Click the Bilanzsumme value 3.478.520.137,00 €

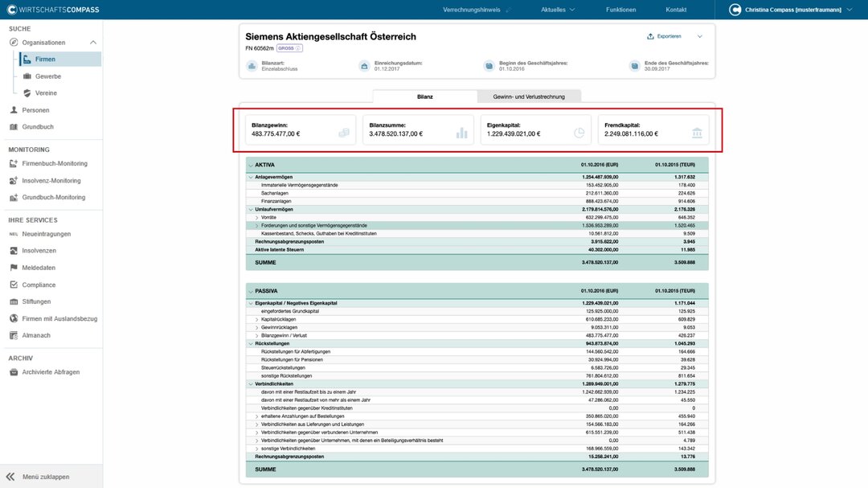click(x=395, y=134)
